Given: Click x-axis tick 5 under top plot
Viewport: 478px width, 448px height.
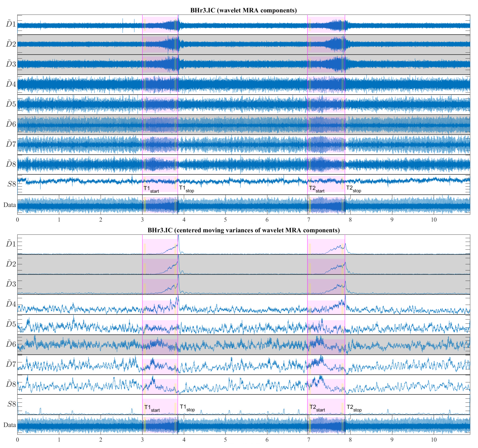Looking at the screenshot, I should 225,220.
